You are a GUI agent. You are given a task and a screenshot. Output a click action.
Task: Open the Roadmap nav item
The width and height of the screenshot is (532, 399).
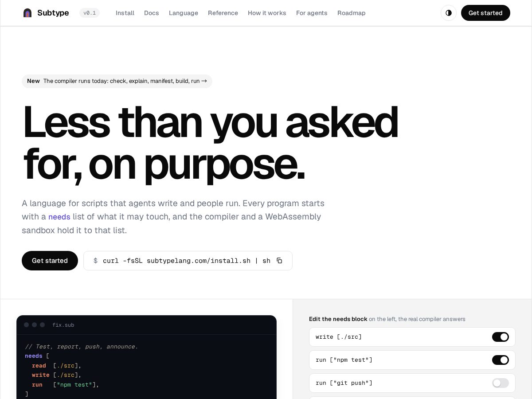352,13
